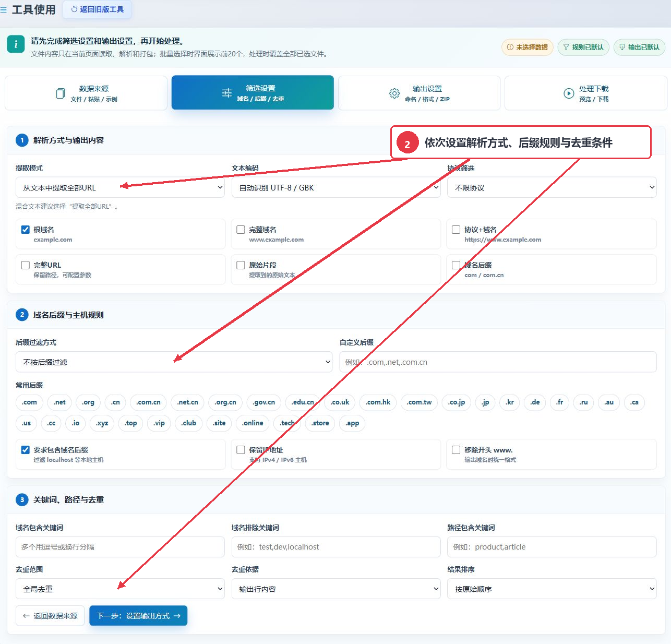Screen dimensions: 671x644
Task: Click the play icon in the 处理下载 tab
Action: (569, 93)
